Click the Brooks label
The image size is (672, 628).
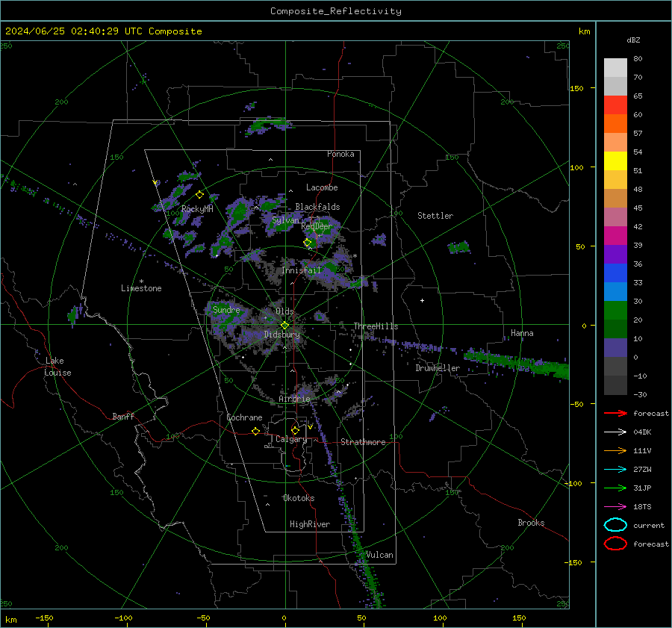point(531,523)
